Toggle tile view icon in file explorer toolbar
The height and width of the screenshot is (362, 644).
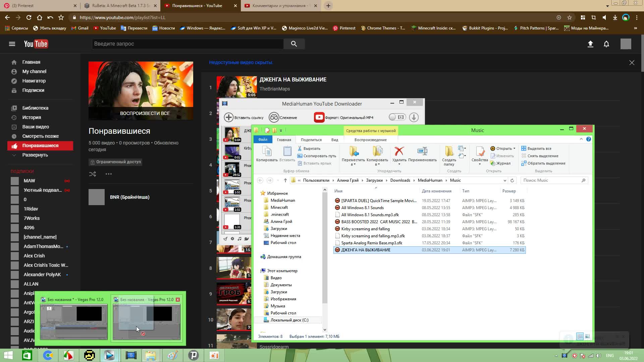pos(587,337)
